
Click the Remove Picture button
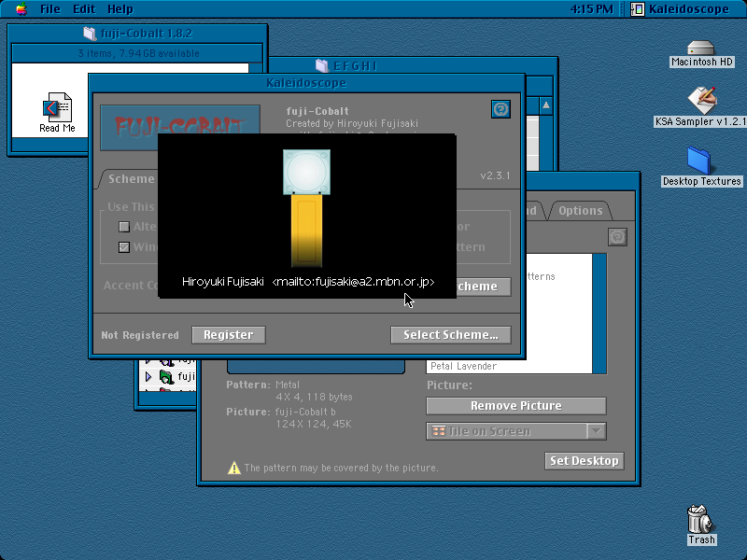pyautogui.click(x=516, y=406)
